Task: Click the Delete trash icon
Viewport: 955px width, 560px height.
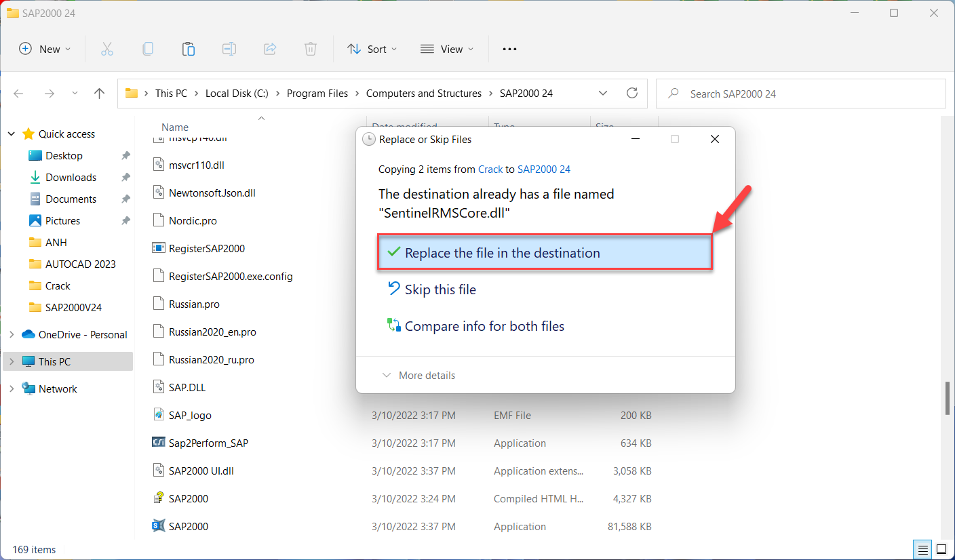Action: pyautogui.click(x=311, y=49)
